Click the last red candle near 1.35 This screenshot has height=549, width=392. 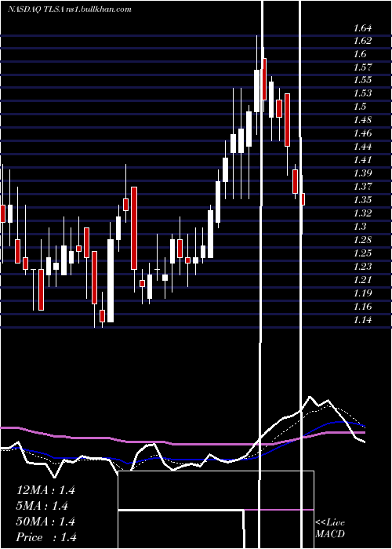click(303, 199)
